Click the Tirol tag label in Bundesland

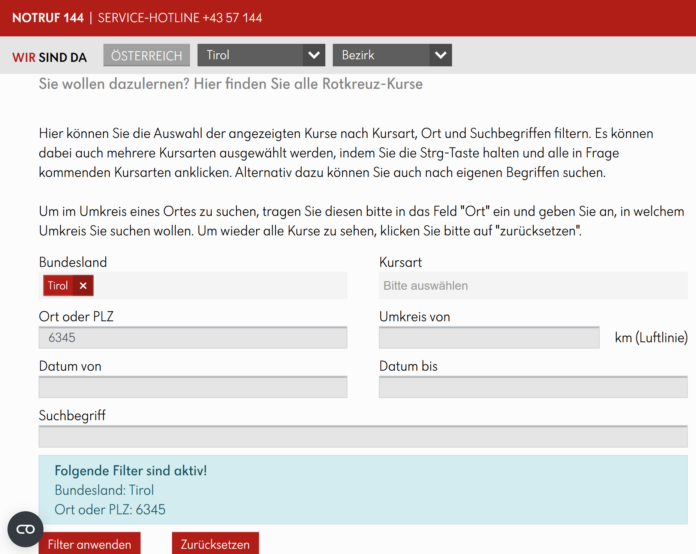point(58,286)
